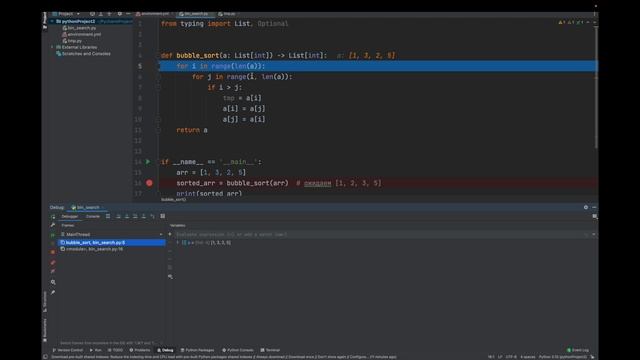The height and width of the screenshot is (360, 640).
Task: Hide the Project tool window
Action: point(128,14)
